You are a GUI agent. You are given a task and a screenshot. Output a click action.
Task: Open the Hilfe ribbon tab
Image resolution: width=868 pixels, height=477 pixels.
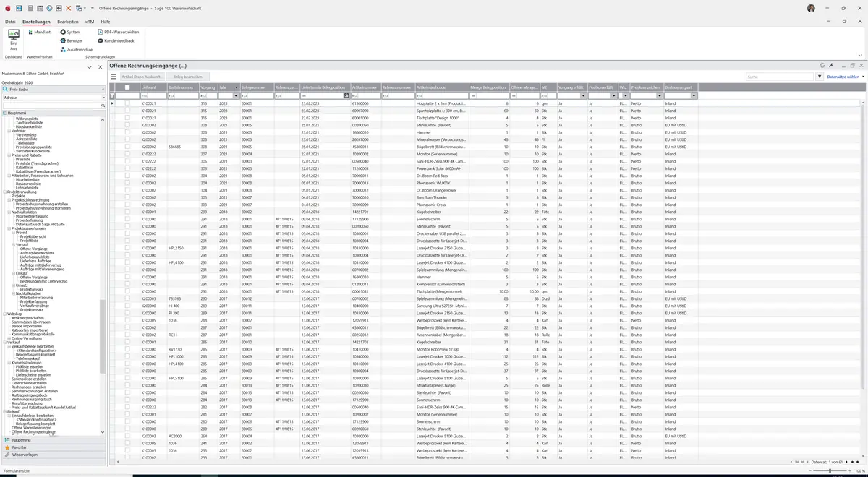106,22
